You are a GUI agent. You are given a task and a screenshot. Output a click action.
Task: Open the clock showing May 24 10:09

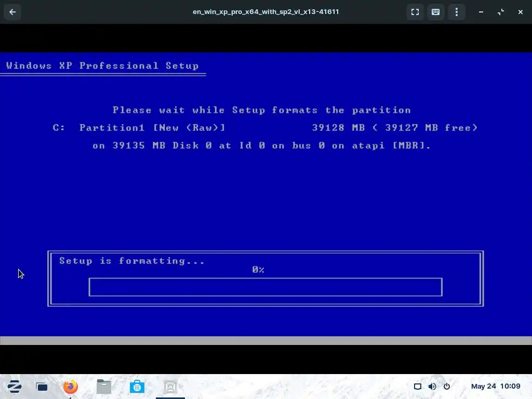[496, 386]
